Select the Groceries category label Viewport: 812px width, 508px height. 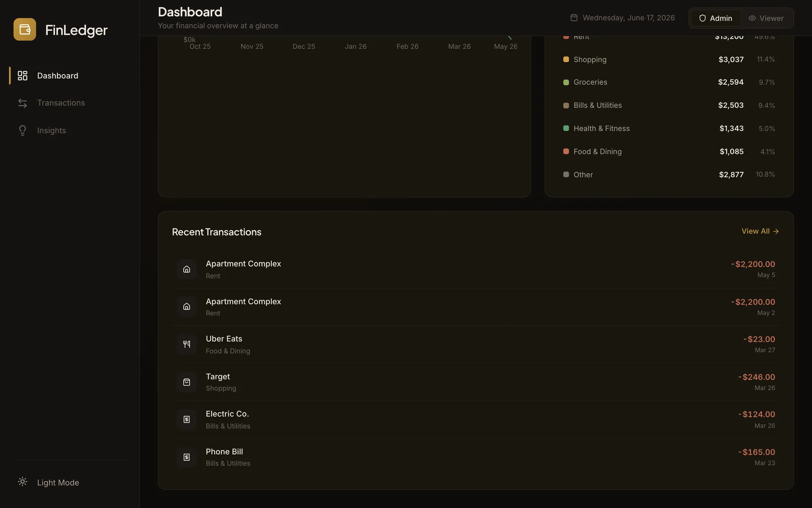coord(590,82)
